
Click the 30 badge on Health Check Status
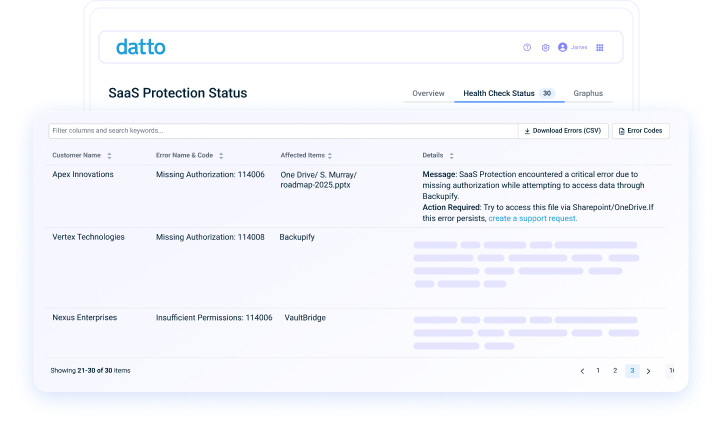pos(547,93)
